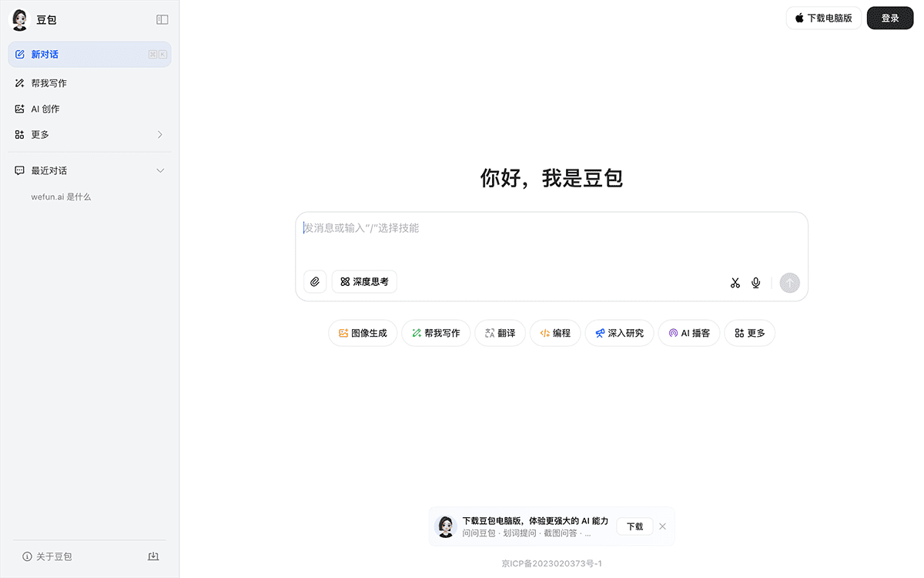
Task: Select the 编程 coding skill
Action: pos(555,332)
